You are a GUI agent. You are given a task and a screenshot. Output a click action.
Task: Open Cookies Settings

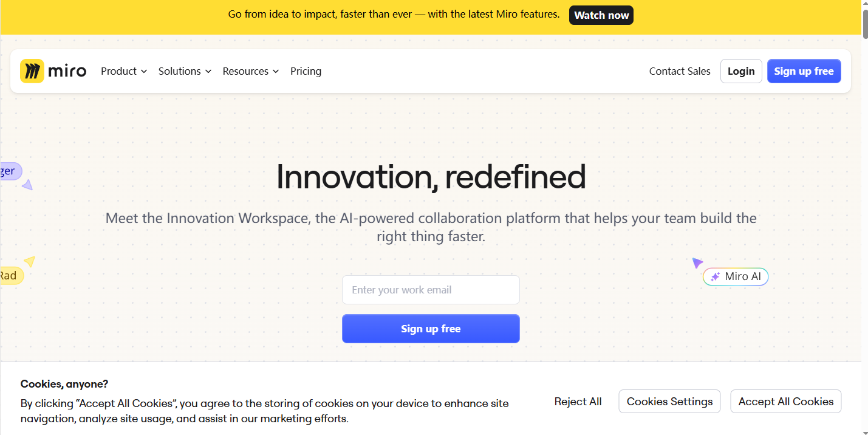coord(669,402)
